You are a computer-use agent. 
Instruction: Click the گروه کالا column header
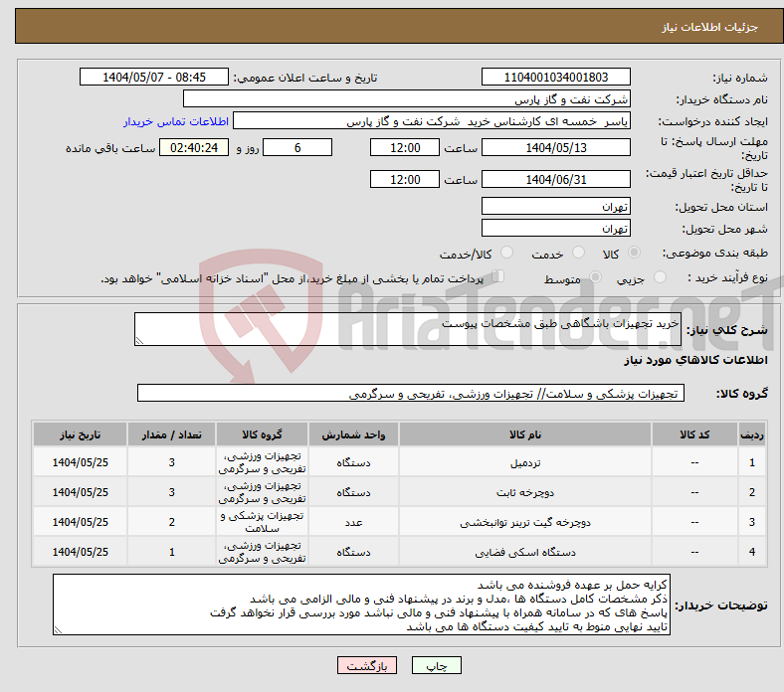pyautogui.click(x=262, y=434)
